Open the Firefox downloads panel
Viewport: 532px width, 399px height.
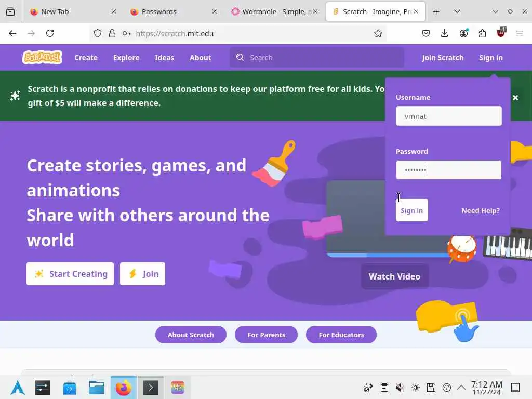pyautogui.click(x=445, y=33)
